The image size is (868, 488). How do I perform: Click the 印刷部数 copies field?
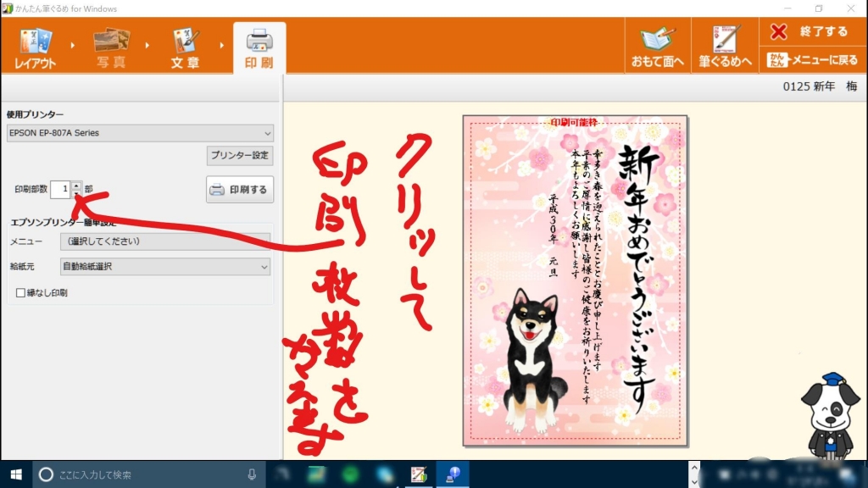point(60,189)
